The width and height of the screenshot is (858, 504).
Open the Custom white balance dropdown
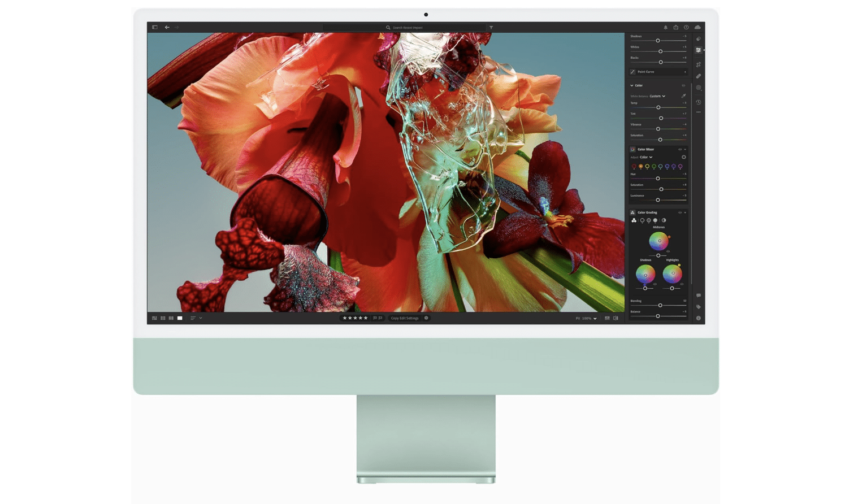click(657, 96)
